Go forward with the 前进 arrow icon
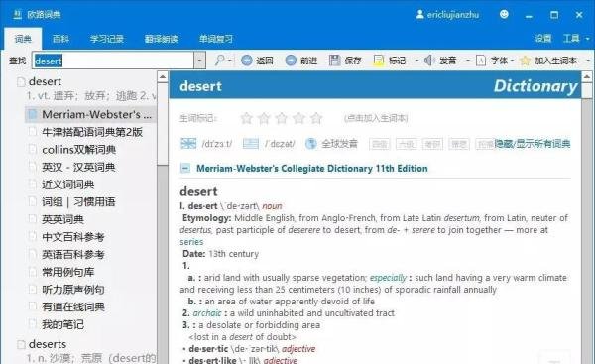The height and width of the screenshot is (364, 595). click(x=291, y=61)
